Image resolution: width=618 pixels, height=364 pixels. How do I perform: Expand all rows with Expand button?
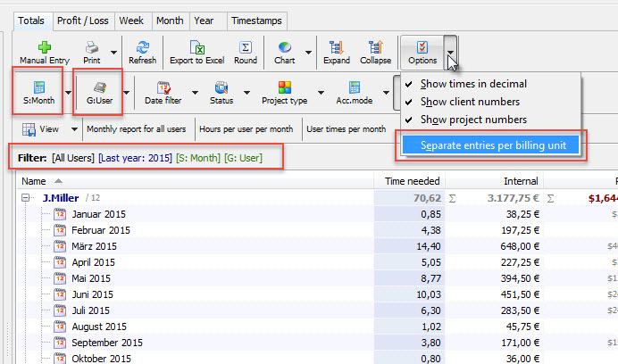(x=338, y=47)
